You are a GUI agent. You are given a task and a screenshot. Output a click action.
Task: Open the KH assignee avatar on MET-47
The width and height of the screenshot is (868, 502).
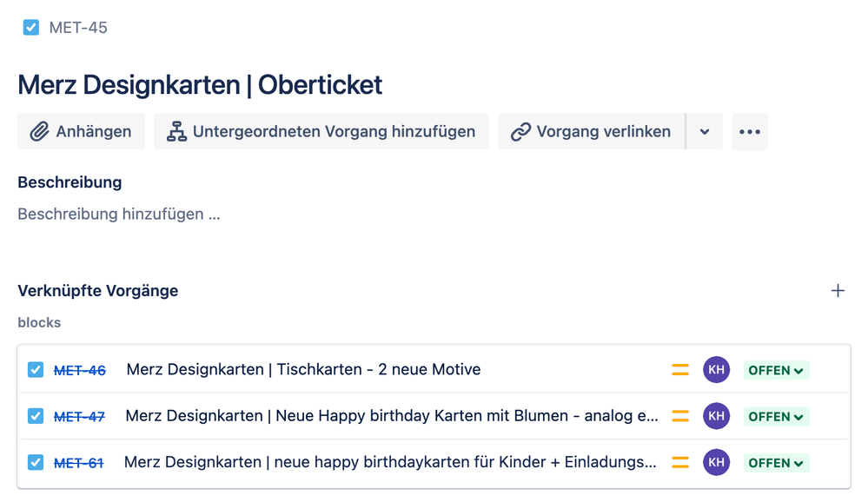pyautogui.click(x=716, y=416)
